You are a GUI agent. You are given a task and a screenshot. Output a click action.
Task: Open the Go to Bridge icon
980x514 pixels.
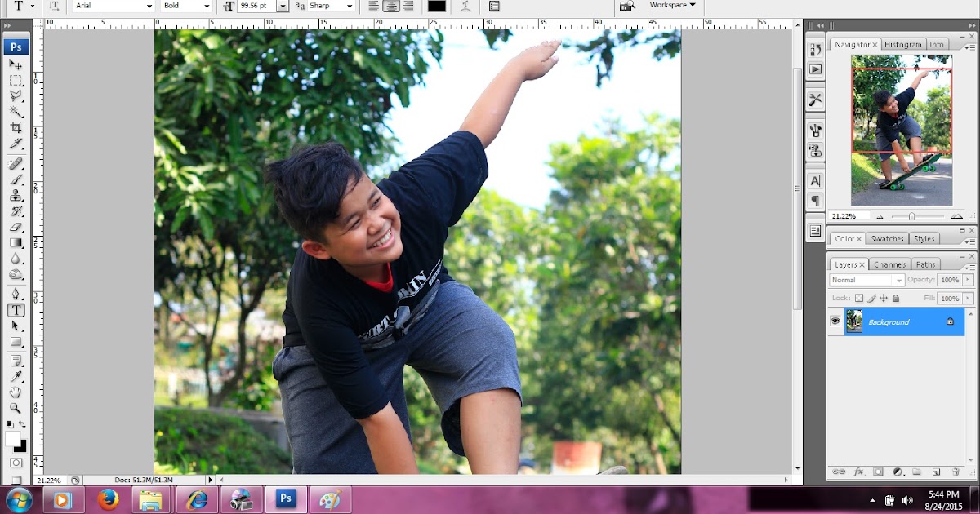(626, 6)
